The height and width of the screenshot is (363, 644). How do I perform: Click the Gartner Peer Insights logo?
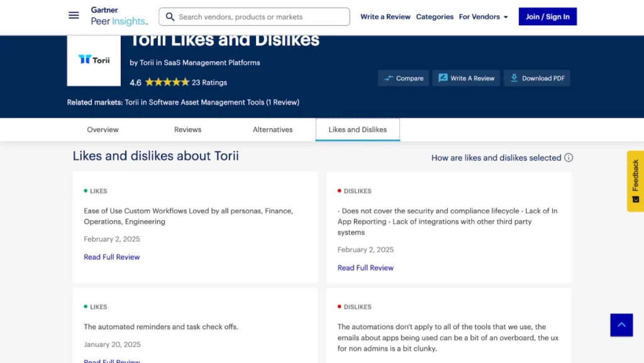tap(119, 16)
